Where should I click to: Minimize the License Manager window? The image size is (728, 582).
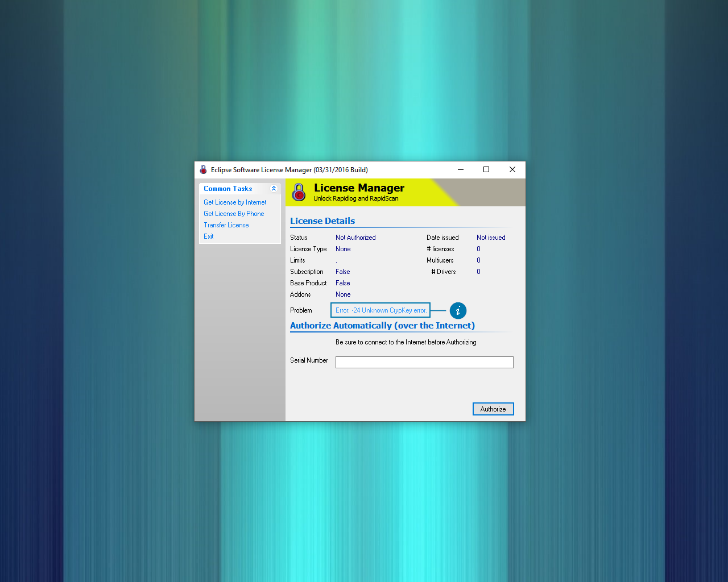[x=461, y=169]
